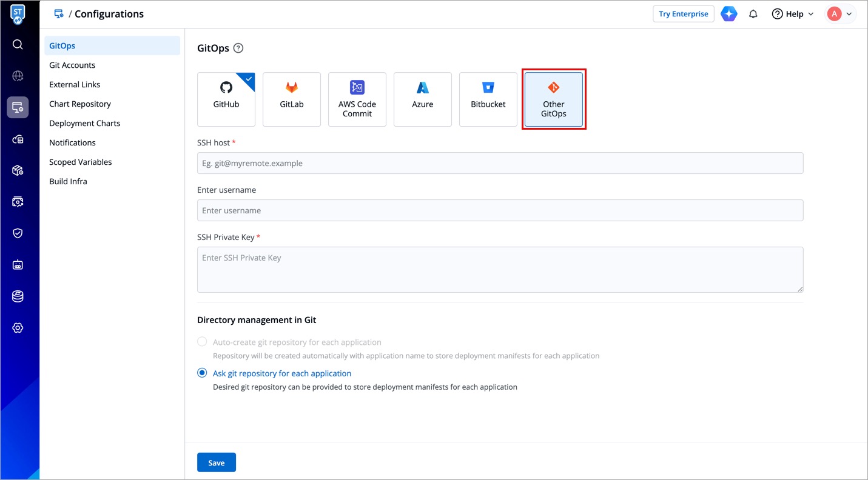Viewport: 868px width, 480px height.
Task: Click the search icon in left sidebar
Action: (x=18, y=44)
